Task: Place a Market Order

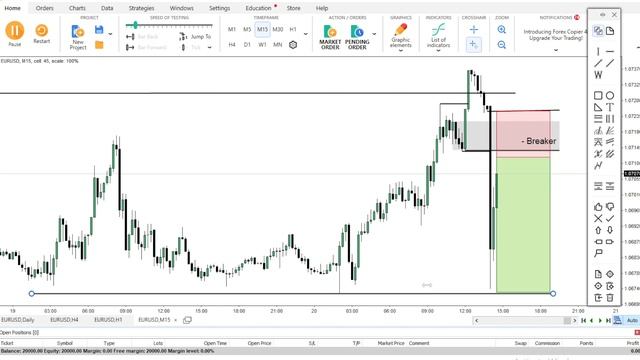Action: 330,37
